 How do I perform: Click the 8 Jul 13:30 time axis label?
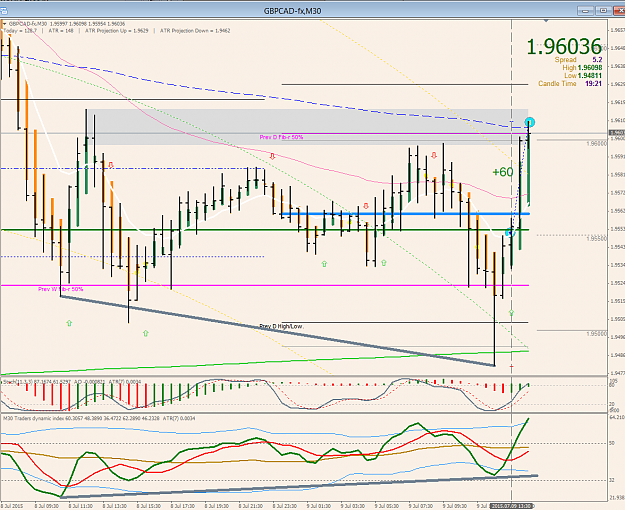pos(115,506)
